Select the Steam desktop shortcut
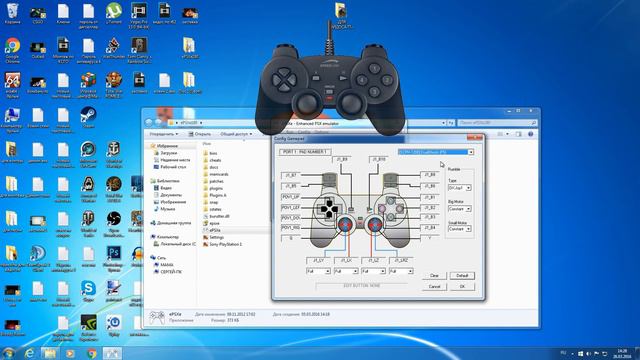 point(88,118)
